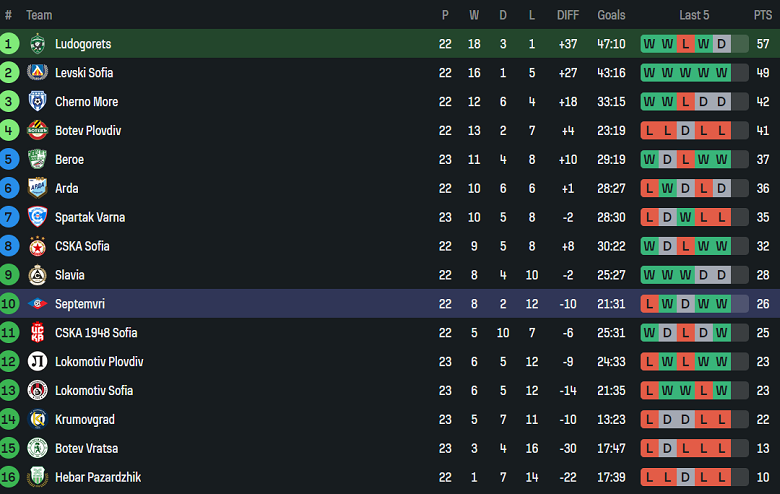The width and height of the screenshot is (780, 494).
Task: Sort by the Goals column header
Action: 611,15
